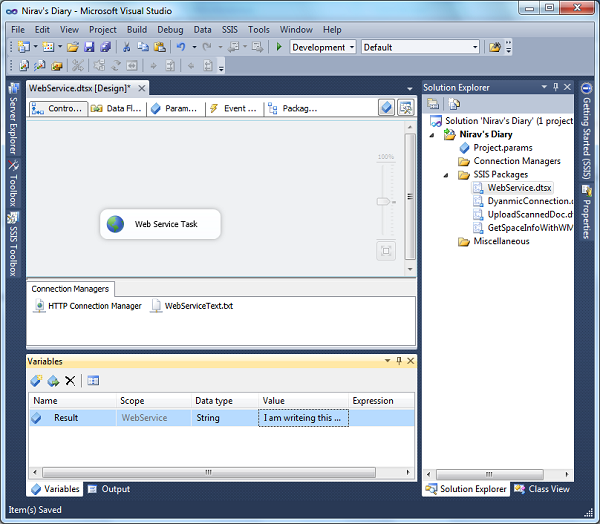Switch to the Data Flow tab
This screenshot has width=600, height=524.
point(118,108)
